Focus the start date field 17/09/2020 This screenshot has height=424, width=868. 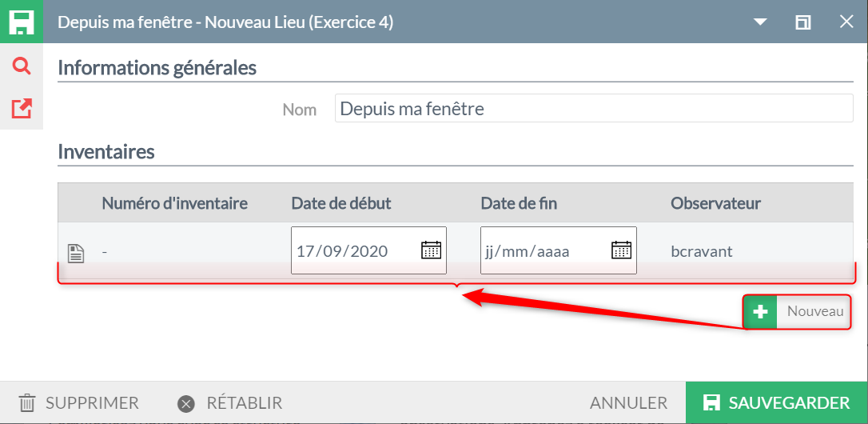coord(368,250)
